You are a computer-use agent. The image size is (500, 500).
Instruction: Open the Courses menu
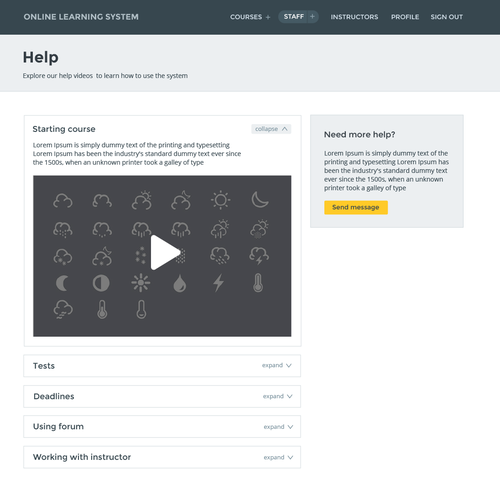pos(246,17)
